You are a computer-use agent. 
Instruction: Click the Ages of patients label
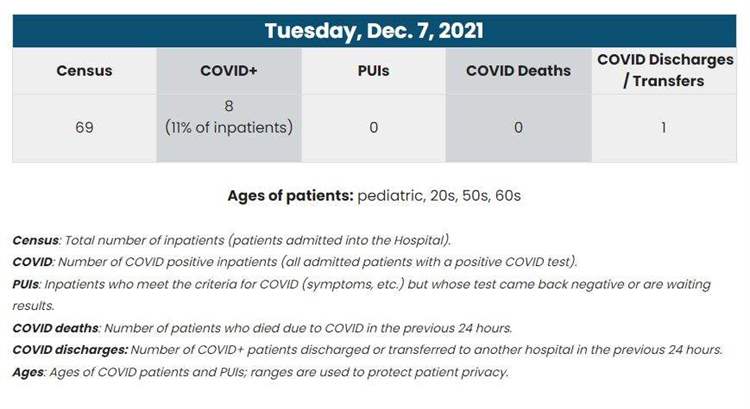290,196
